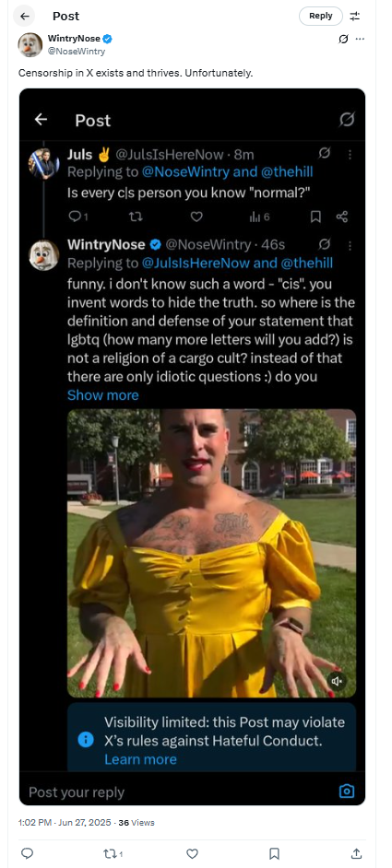This screenshot has width=392, height=868.
Task: Click the repost count number 1
Action: coord(121,853)
